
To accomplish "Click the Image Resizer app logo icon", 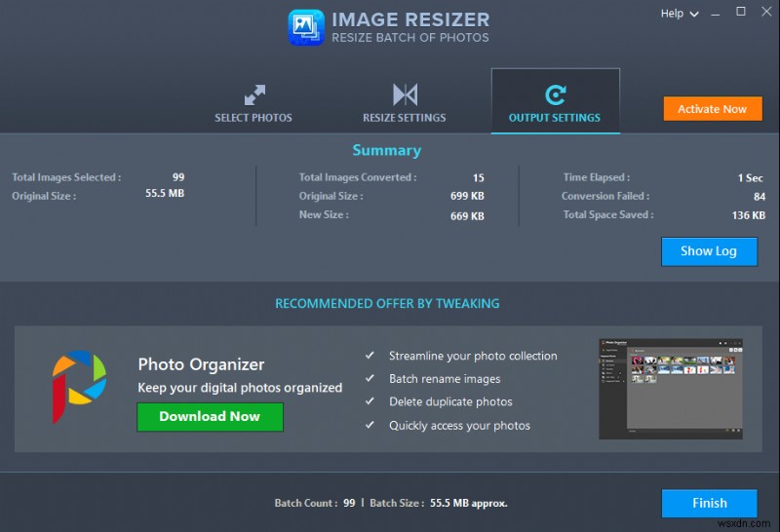I will (306, 27).
